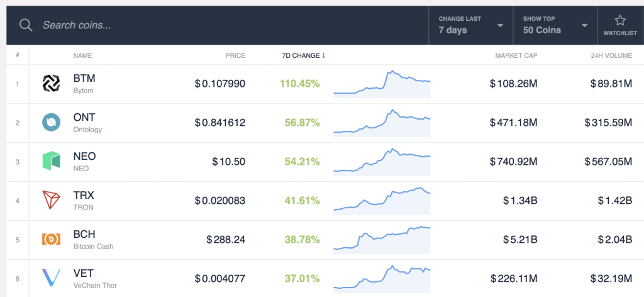Open the VET coin name link

[x=84, y=273]
